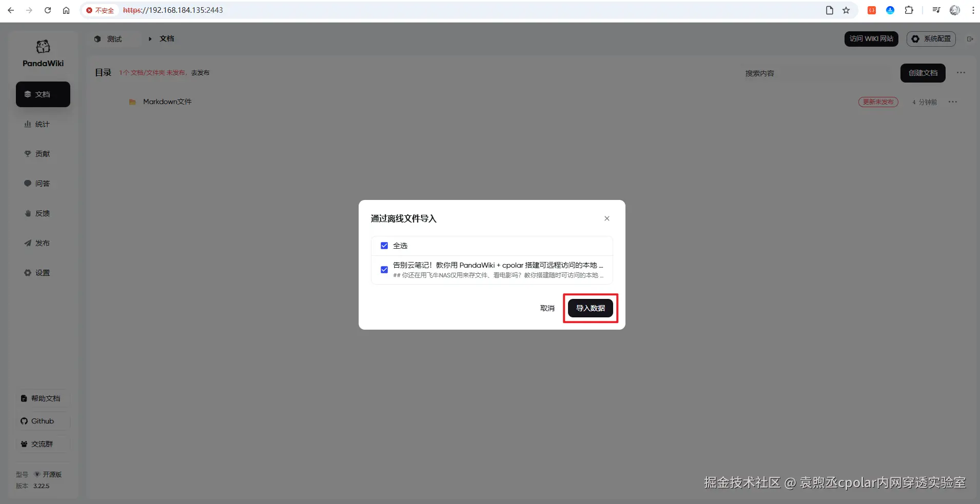Open the Markdown文件 folder

(x=167, y=102)
